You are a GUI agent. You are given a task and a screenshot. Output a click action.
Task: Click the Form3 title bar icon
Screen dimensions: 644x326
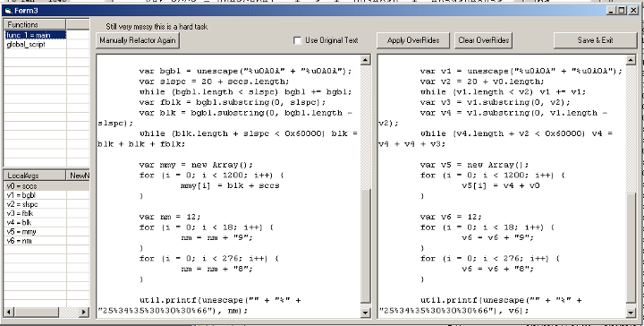[x=8, y=11]
